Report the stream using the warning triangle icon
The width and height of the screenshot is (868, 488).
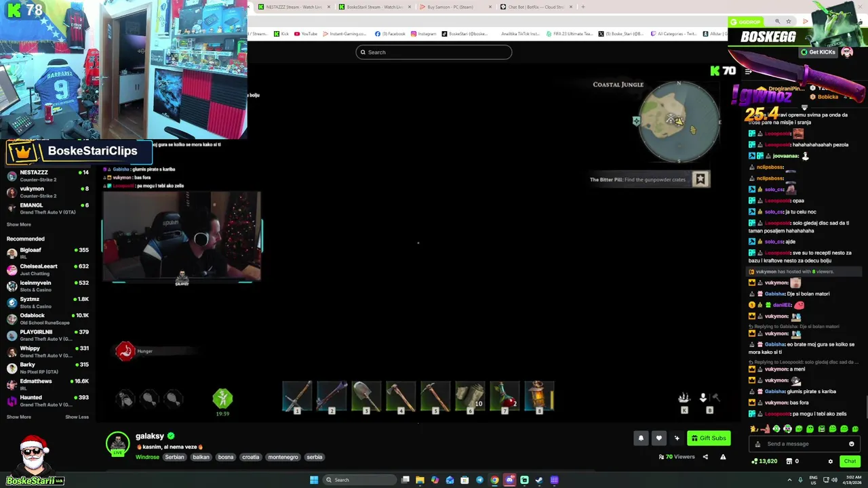click(x=723, y=457)
